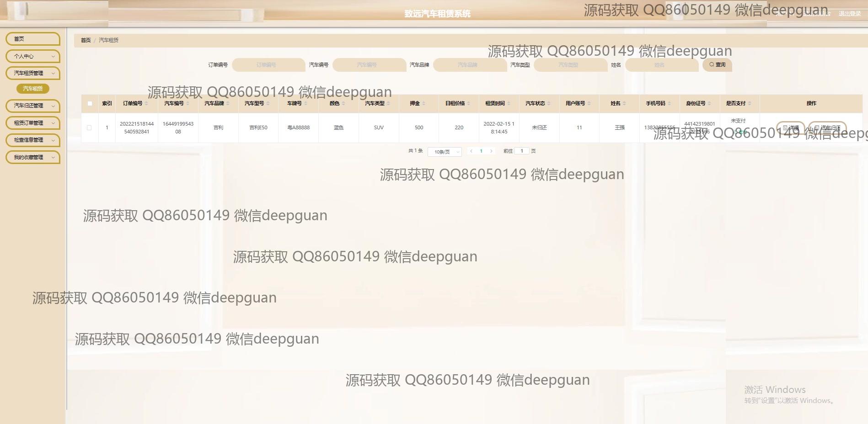Expand 汽车归还管理 sidebar menu
This screenshot has width=868, height=424.
pyautogui.click(x=32, y=106)
